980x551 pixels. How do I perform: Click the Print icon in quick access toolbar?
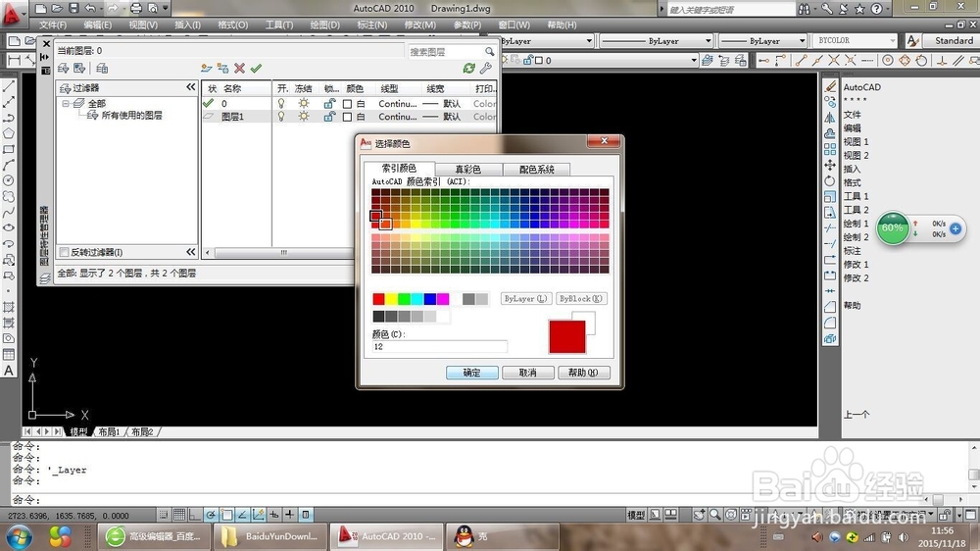pos(136,8)
